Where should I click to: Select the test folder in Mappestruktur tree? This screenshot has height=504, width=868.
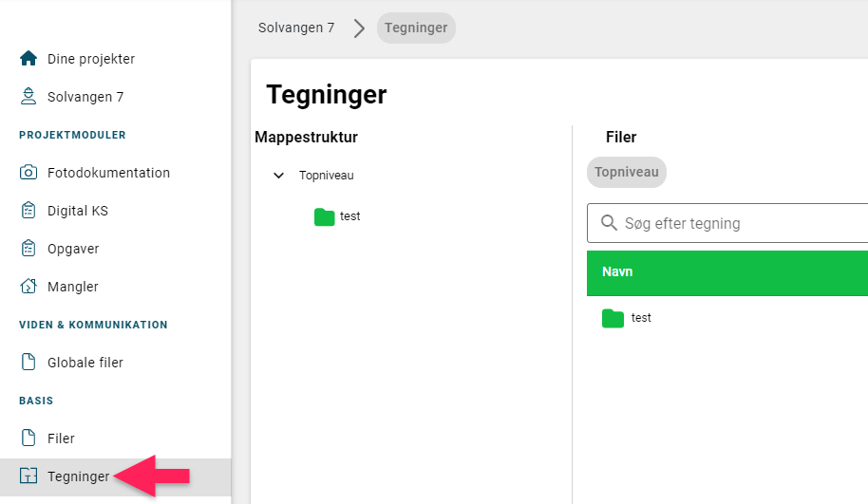(x=337, y=216)
